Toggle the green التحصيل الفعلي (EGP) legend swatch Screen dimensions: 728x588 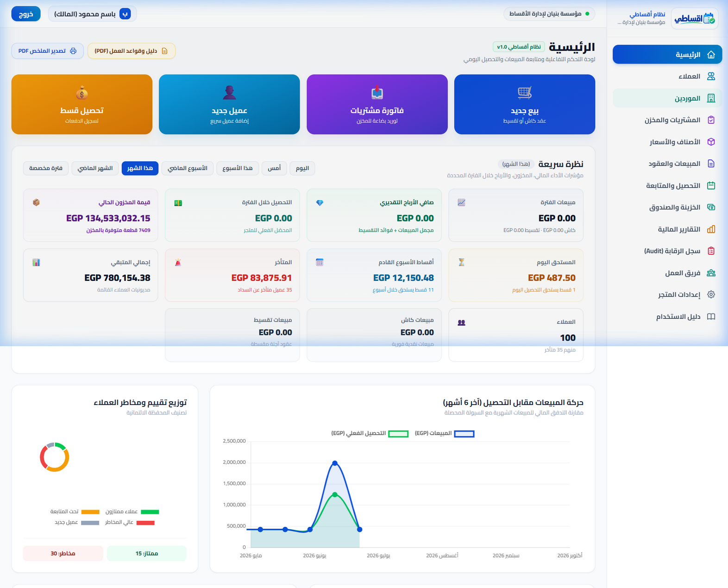(398, 434)
